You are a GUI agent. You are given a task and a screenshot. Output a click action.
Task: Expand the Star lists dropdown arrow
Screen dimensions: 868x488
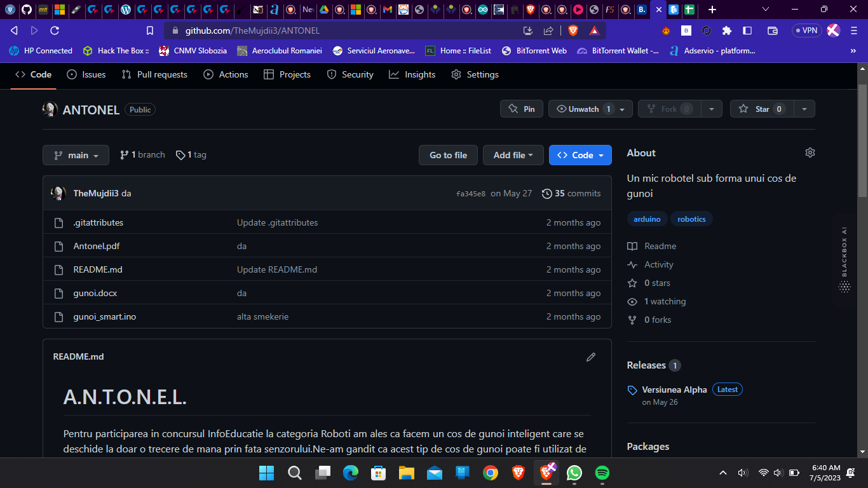point(804,109)
